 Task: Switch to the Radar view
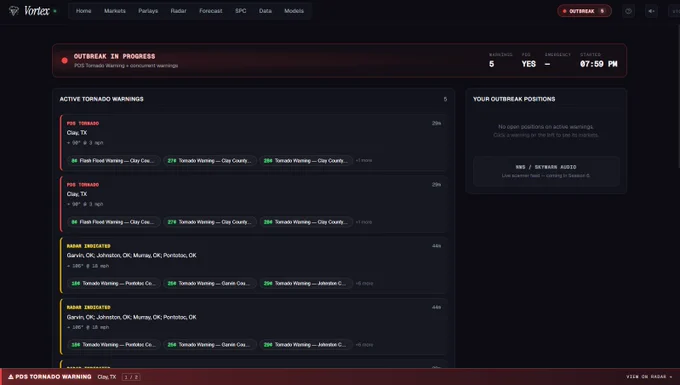[178, 11]
